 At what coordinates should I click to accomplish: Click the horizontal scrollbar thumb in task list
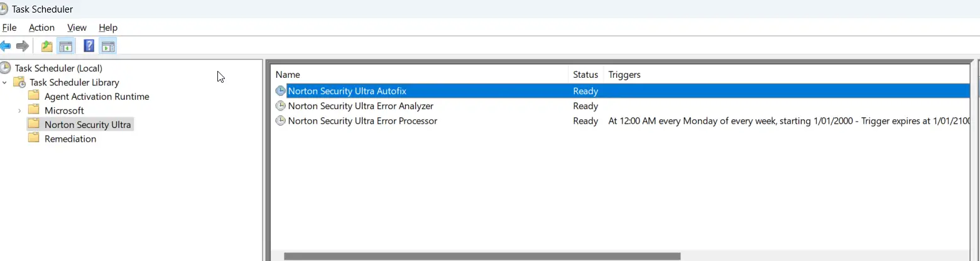coord(482,256)
